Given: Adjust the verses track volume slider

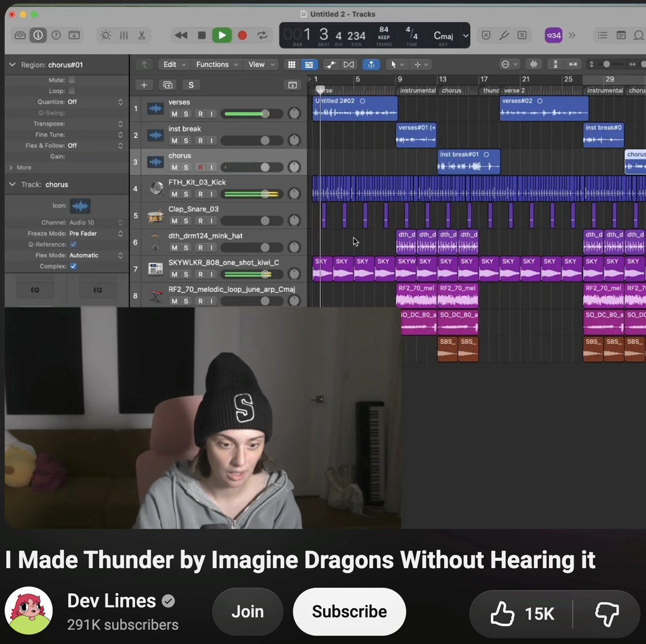Looking at the screenshot, I should click(251, 114).
